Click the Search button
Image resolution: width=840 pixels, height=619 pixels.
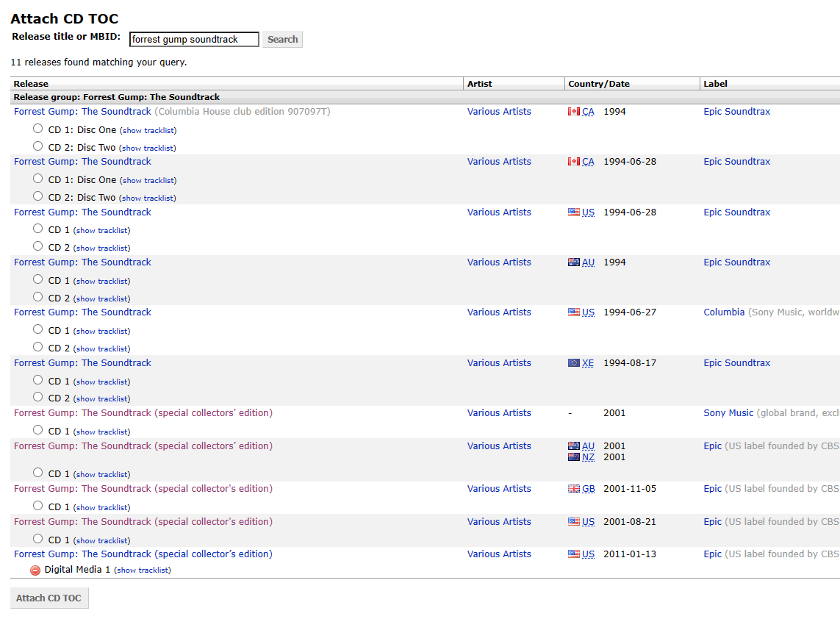tap(282, 39)
